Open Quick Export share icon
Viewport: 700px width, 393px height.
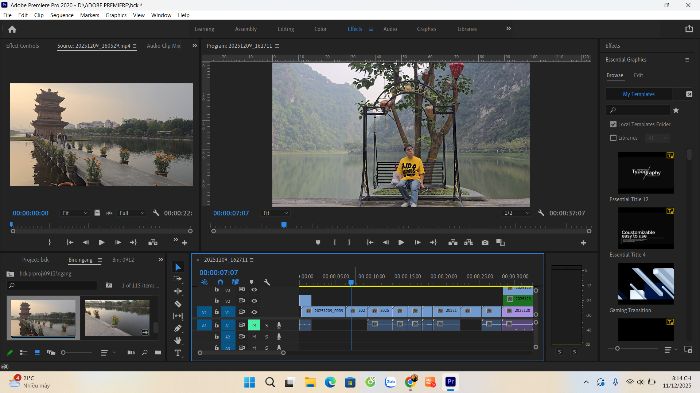(x=689, y=29)
